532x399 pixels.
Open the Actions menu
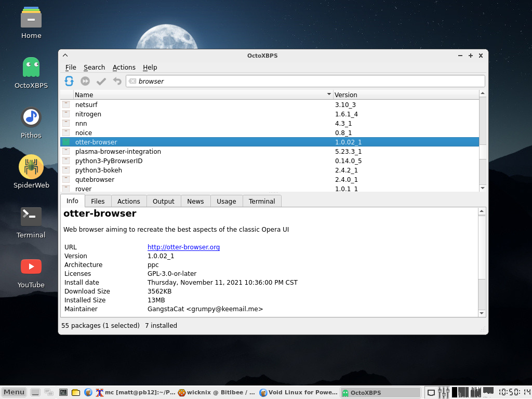pos(124,67)
